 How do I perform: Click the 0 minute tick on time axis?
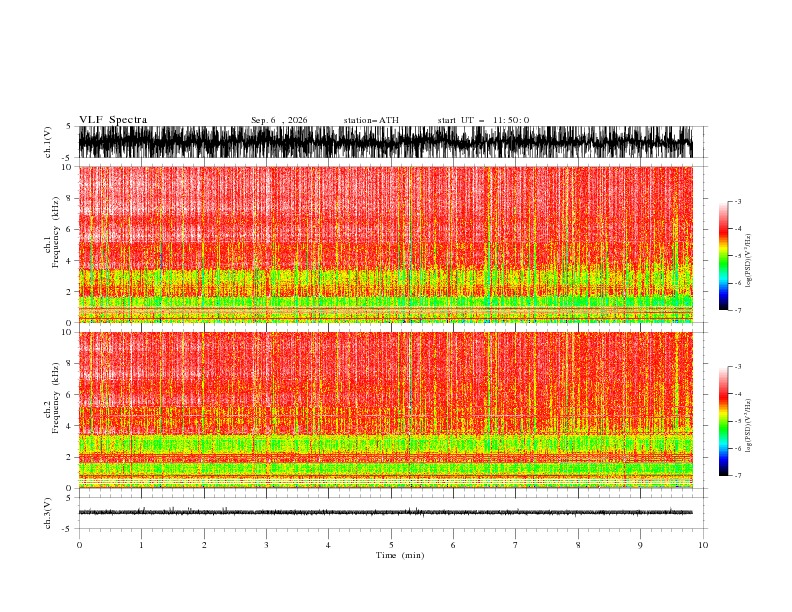[x=79, y=545]
